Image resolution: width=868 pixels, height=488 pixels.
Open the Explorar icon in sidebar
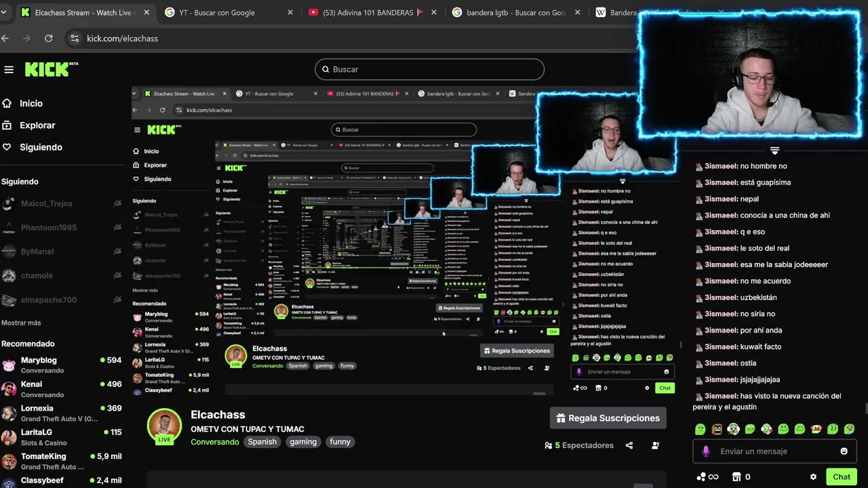pos(7,125)
